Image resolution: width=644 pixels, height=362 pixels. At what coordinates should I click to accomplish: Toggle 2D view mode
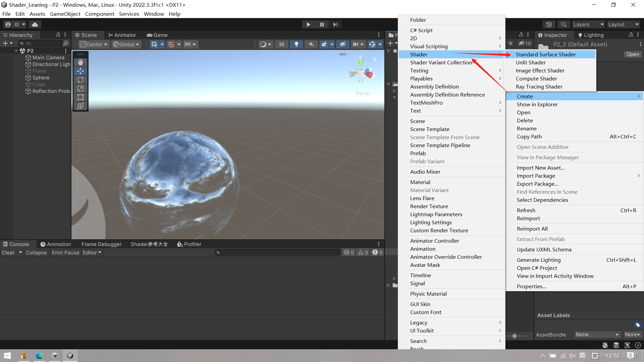pos(282,44)
